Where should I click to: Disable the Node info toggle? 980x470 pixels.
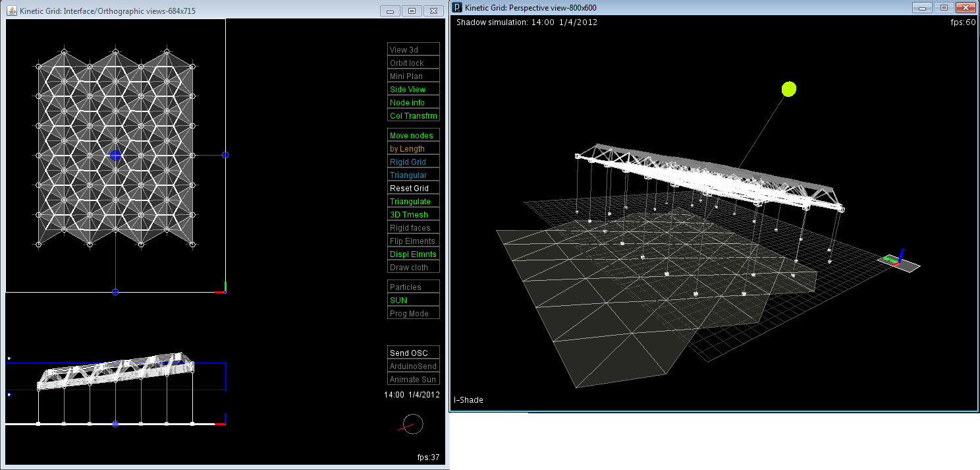point(413,102)
